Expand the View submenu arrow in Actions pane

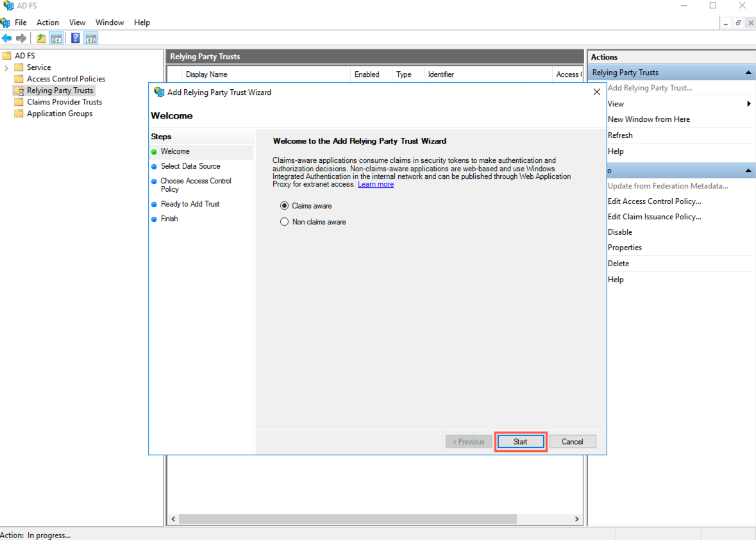pos(749,103)
